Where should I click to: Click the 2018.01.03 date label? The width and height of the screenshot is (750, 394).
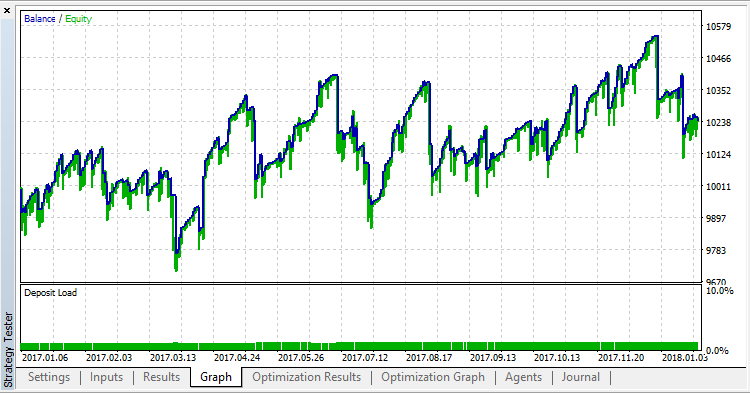pyautogui.click(x=684, y=358)
